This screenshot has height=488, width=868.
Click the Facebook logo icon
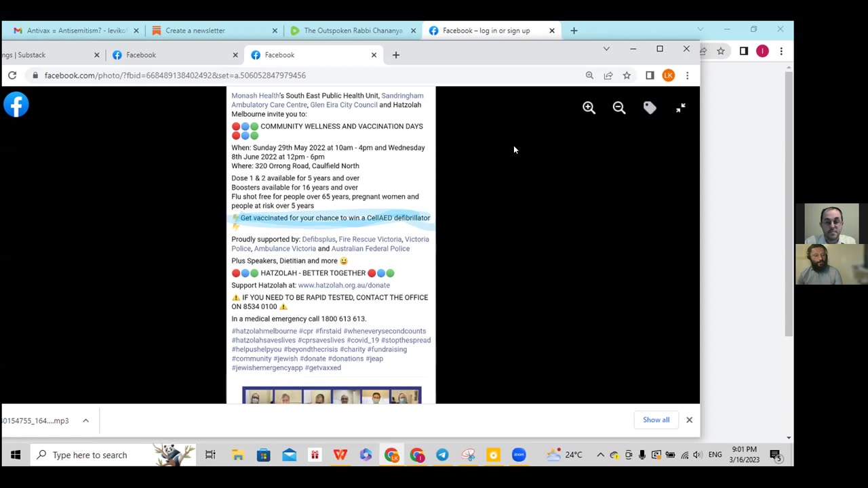click(x=16, y=104)
